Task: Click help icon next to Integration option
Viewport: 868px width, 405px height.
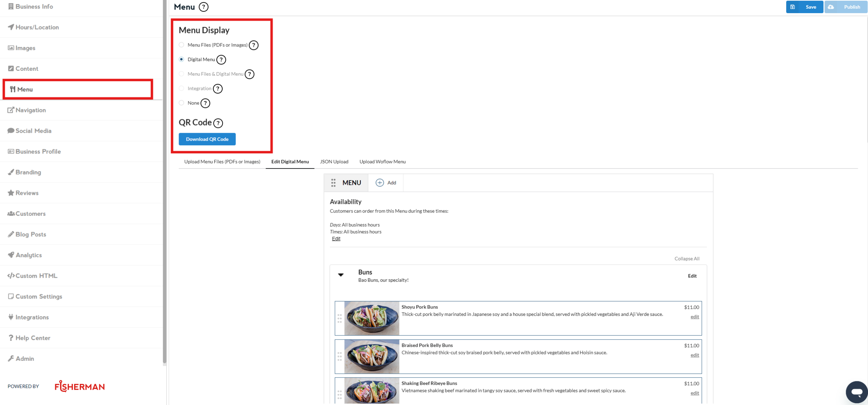Action: 218,89
